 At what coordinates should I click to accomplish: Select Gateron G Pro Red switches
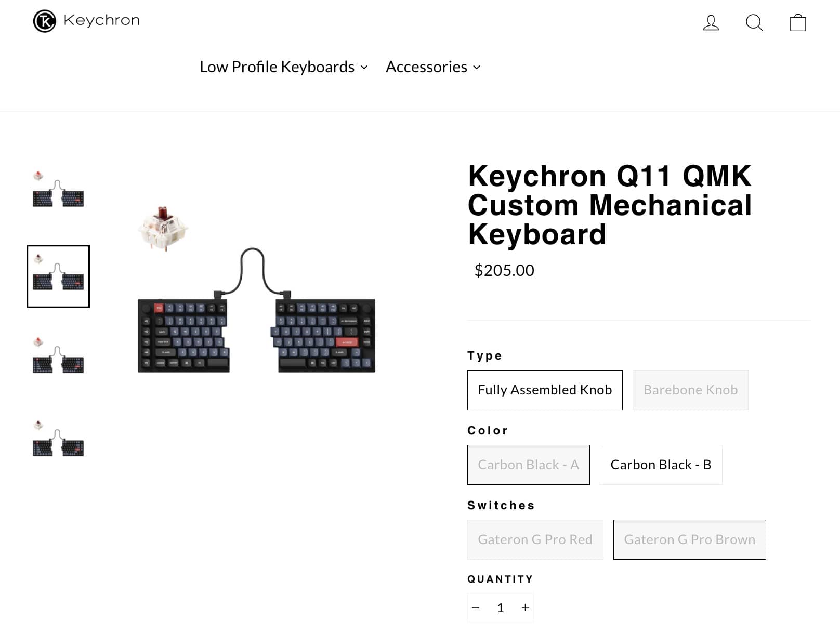535,539
